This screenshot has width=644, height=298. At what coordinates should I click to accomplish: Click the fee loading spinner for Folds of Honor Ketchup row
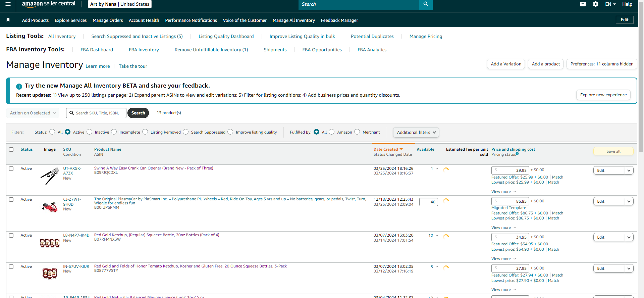click(446, 267)
